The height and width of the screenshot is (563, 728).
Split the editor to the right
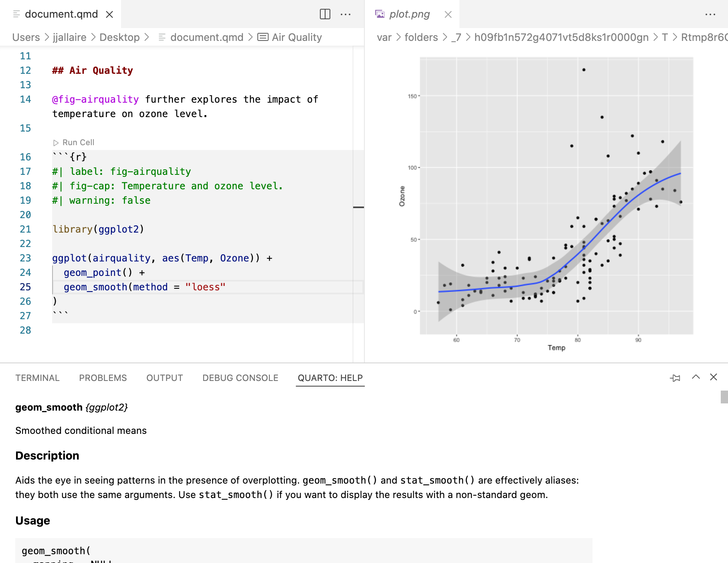click(x=325, y=14)
